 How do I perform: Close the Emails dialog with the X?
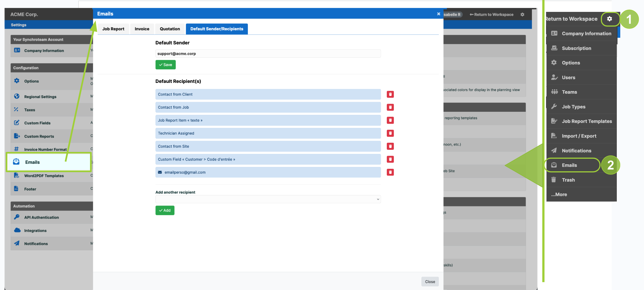(438, 14)
